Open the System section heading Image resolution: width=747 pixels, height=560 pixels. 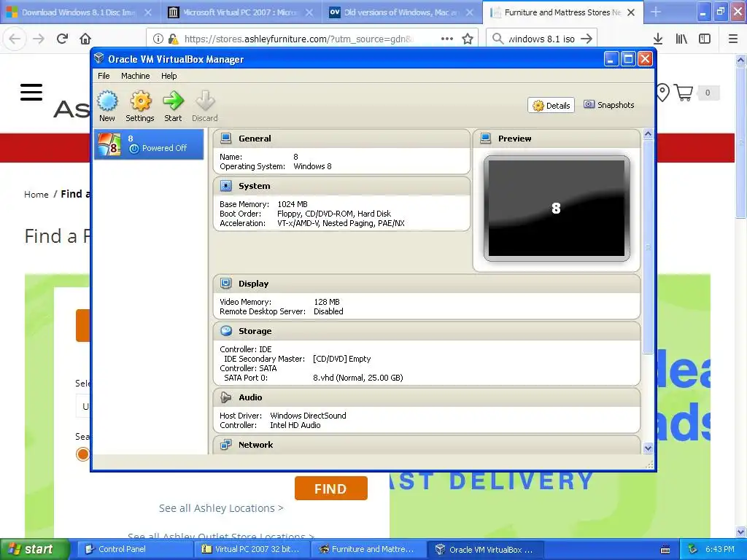255,186
